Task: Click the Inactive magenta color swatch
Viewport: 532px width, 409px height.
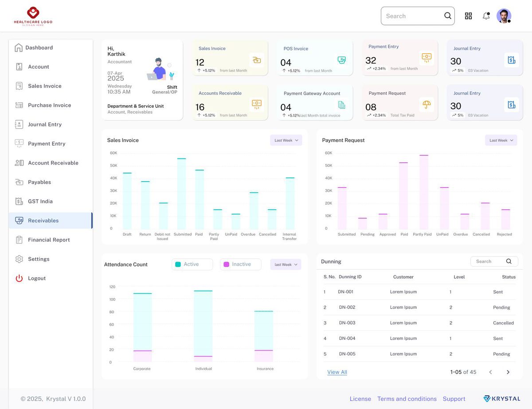Action: (x=227, y=264)
